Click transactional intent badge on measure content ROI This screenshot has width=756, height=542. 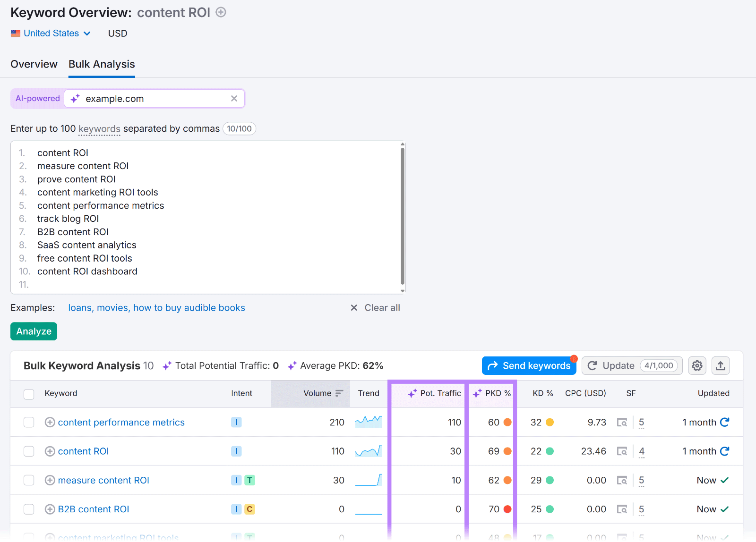(x=249, y=480)
